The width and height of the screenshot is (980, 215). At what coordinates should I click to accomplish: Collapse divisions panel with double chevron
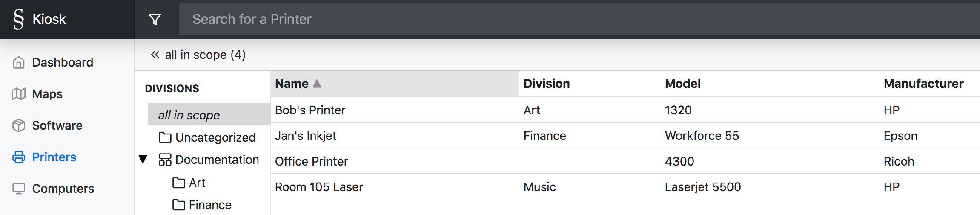click(x=155, y=55)
